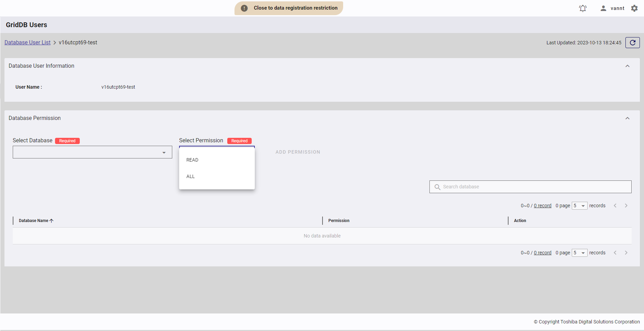Screen dimensions: 644x331
Task: Refresh the page using reload icon
Action: click(x=632, y=43)
